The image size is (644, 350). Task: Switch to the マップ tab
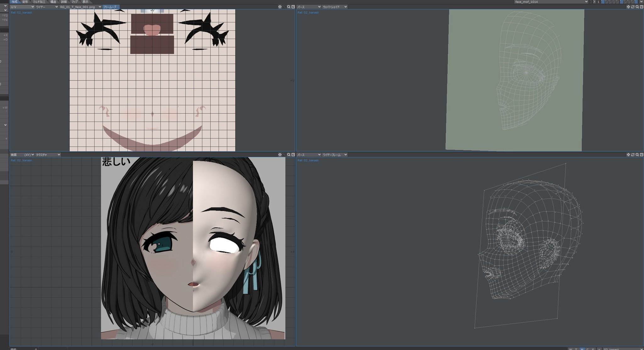click(74, 2)
